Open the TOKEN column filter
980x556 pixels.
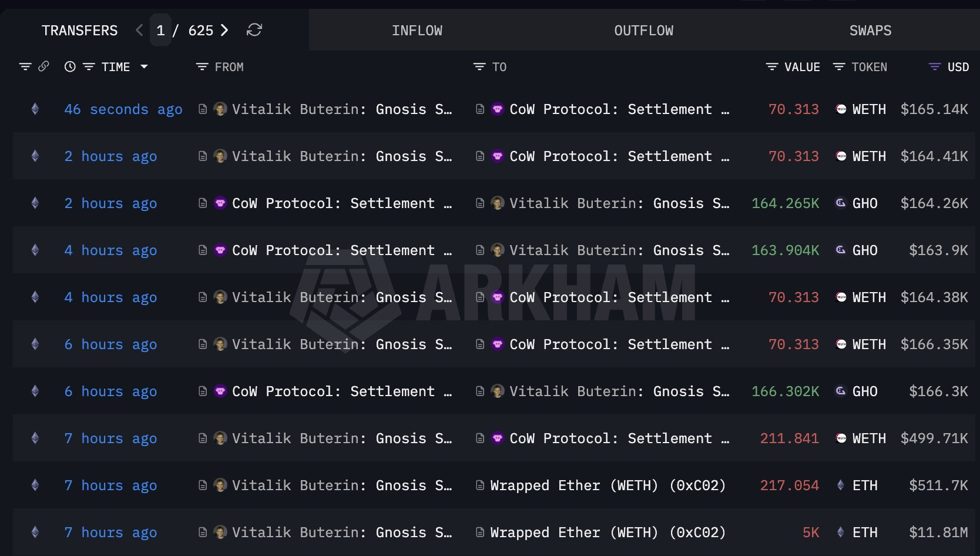(839, 67)
